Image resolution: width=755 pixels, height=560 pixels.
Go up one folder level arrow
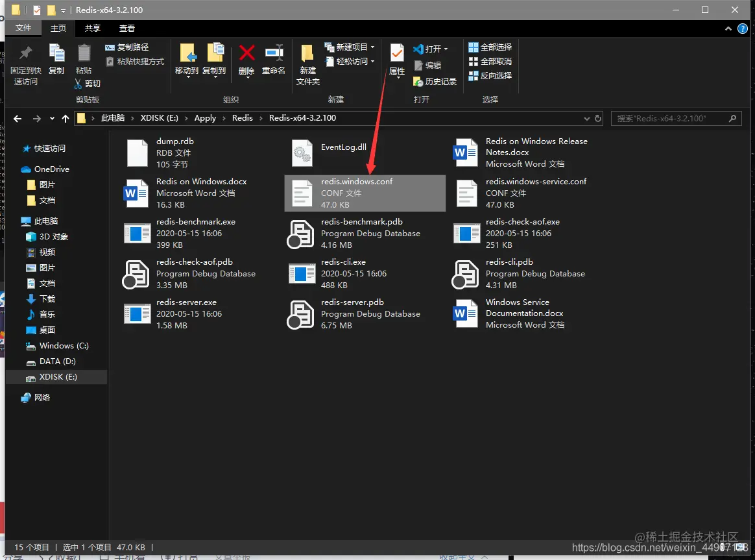point(66,119)
